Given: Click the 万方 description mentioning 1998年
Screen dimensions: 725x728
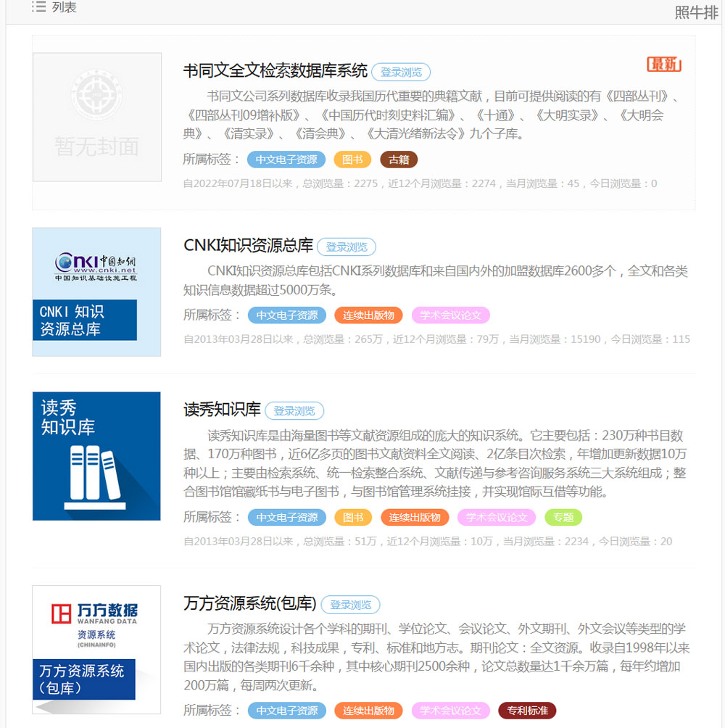Looking at the screenshot, I should pyautogui.click(x=436, y=657).
